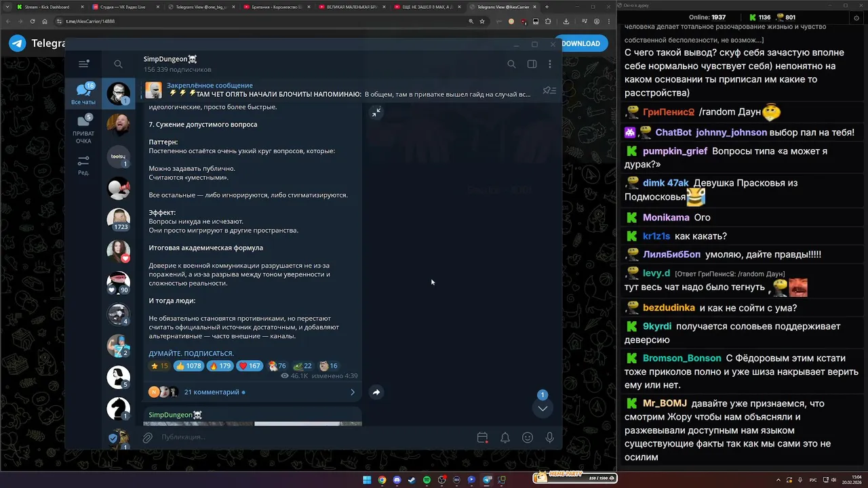Open the emoji picker smiley icon

[528, 438]
